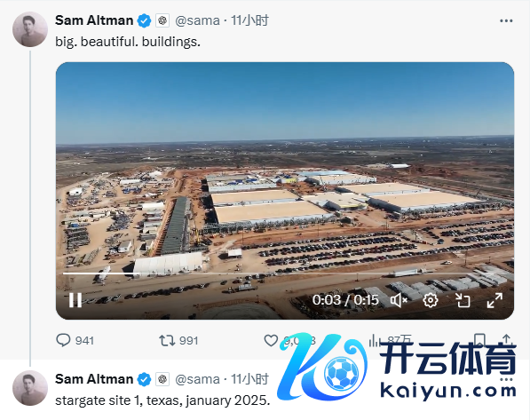This screenshot has height=420, width=530.
Task: Open @sama handle on first tweet
Action: click(x=197, y=21)
